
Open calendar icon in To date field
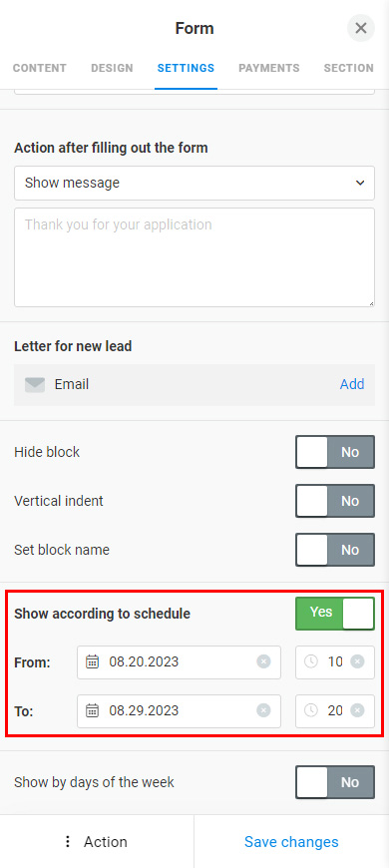pos(93,710)
